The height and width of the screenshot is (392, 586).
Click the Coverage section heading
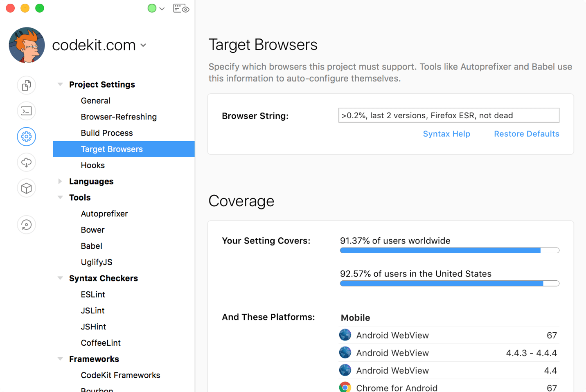coord(241,201)
